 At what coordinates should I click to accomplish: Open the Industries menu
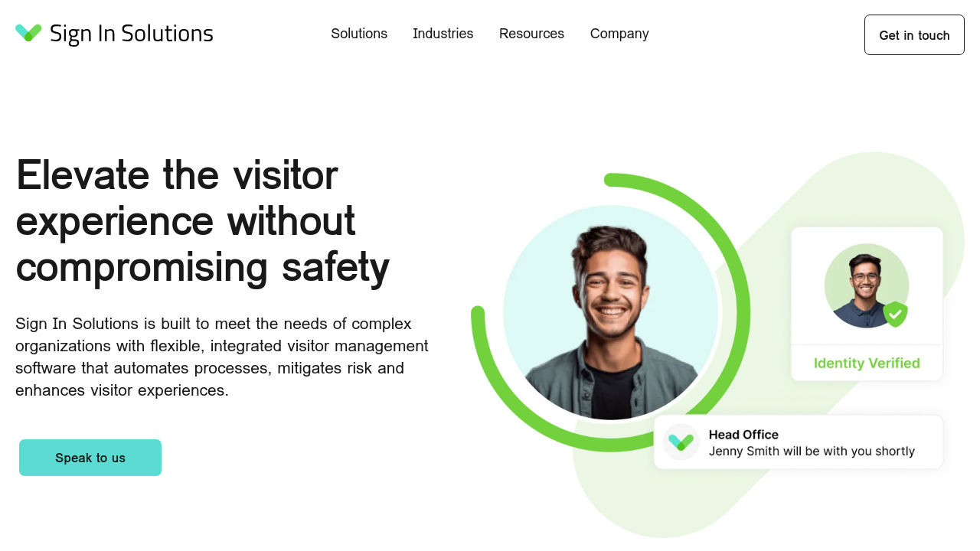tap(443, 34)
